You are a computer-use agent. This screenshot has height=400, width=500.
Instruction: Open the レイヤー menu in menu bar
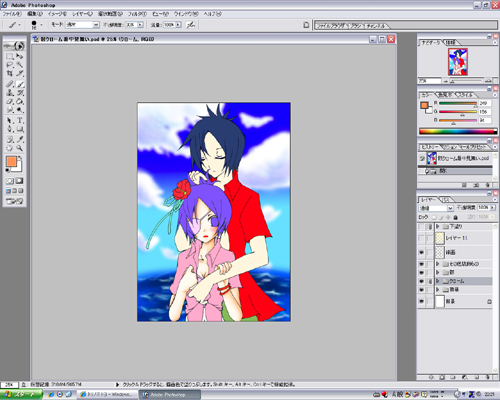tap(82, 14)
